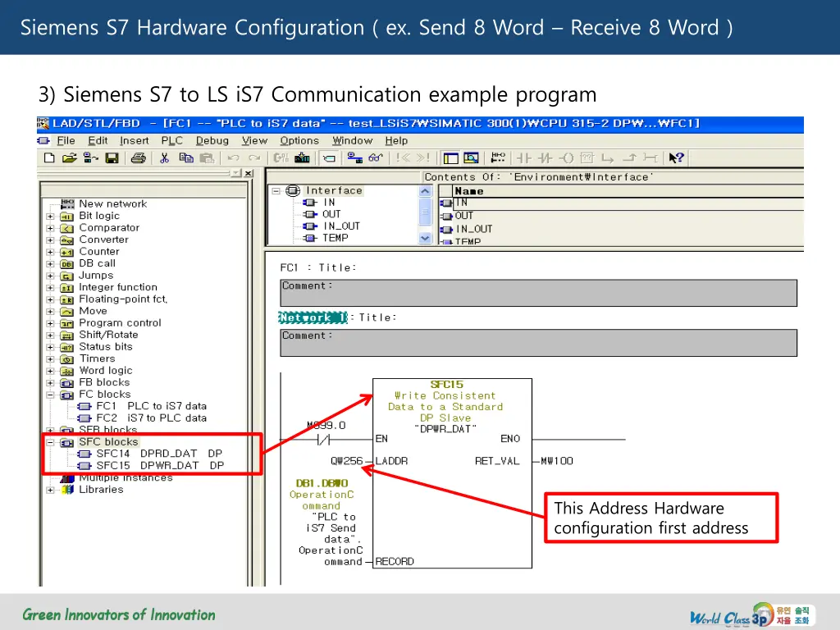
Task: Open the Window menu
Action: click(352, 140)
